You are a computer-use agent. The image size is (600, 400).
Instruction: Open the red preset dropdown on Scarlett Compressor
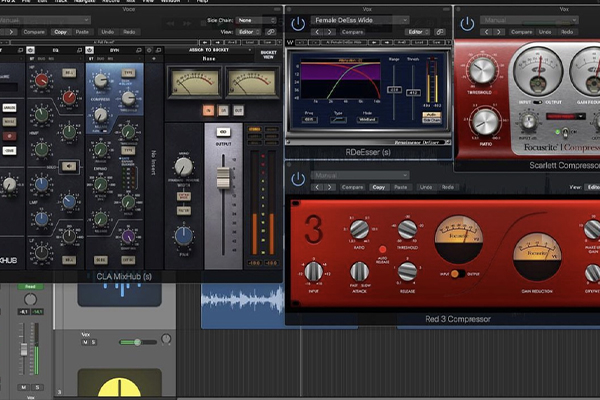[x=565, y=116]
